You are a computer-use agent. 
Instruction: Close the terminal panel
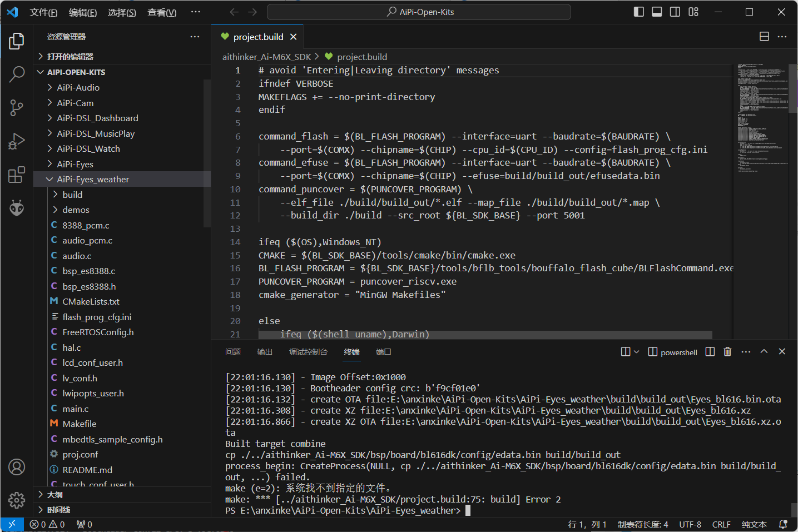(x=782, y=352)
